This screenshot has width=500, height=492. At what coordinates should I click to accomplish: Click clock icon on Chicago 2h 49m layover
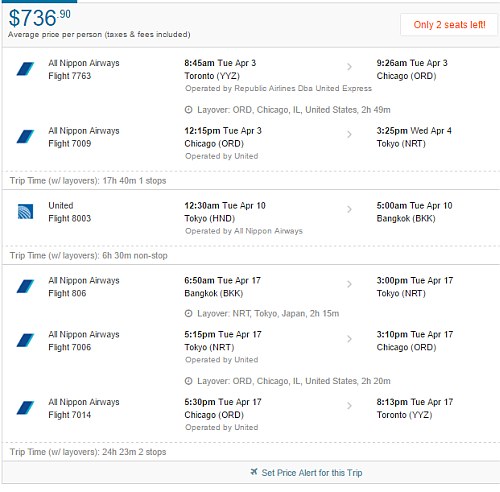point(189,110)
